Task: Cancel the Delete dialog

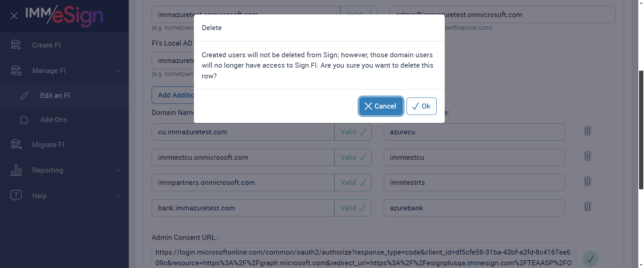Action: click(380, 106)
